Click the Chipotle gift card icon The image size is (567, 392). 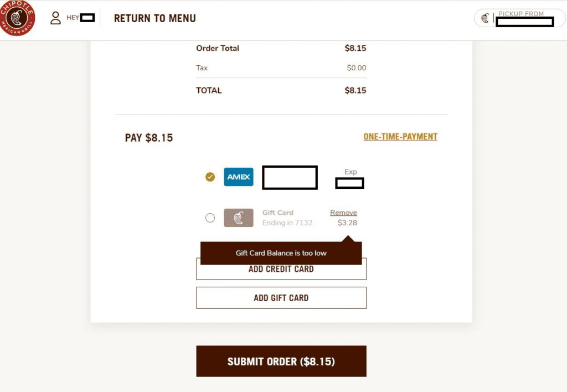pyautogui.click(x=239, y=218)
